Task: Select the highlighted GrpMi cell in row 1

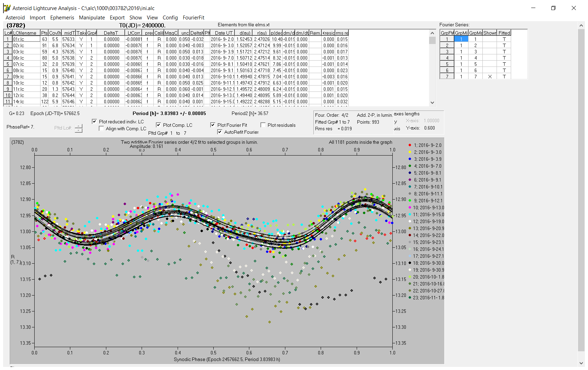Action: tap(461, 39)
